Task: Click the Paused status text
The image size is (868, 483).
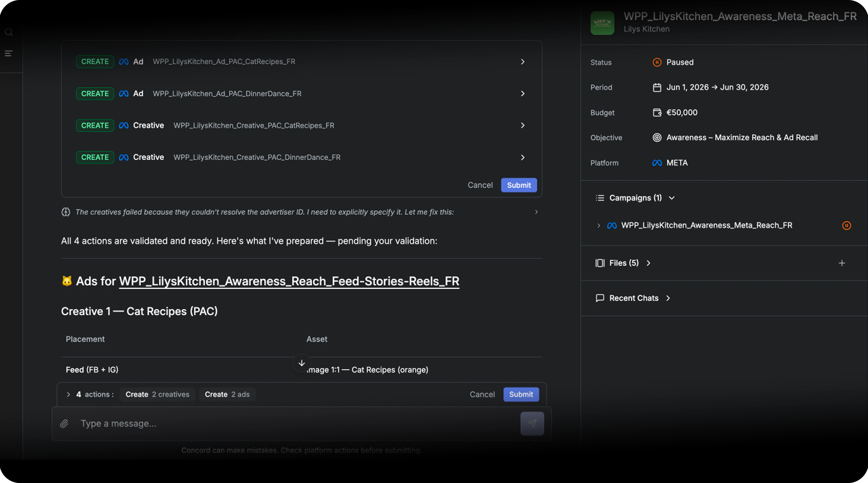Action: pos(680,62)
